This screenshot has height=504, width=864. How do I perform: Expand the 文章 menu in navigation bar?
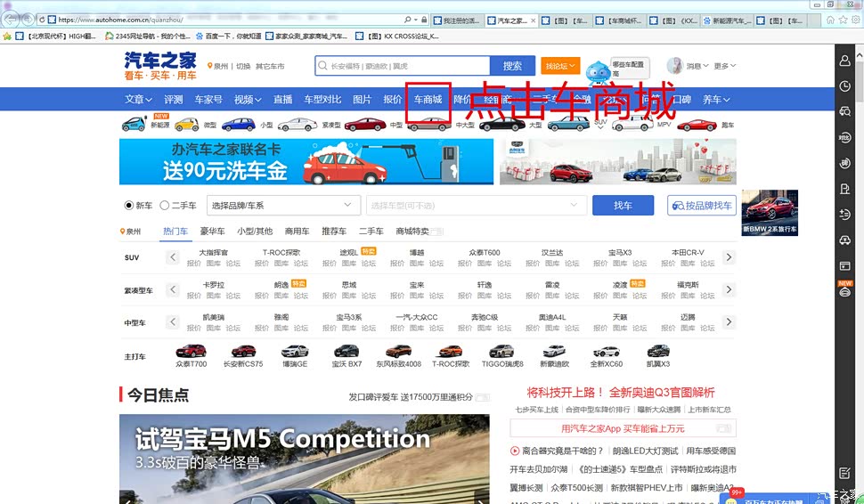pos(138,99)
